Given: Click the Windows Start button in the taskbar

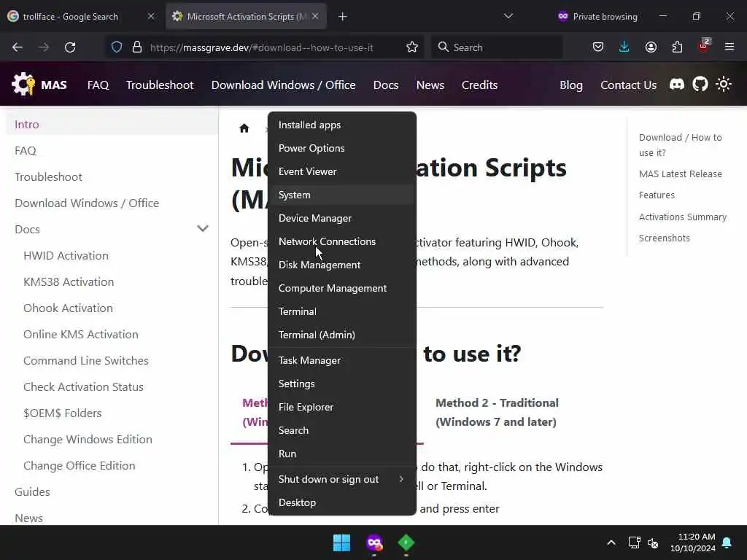Looking at the screenshot, I should [x=341, y=542].
